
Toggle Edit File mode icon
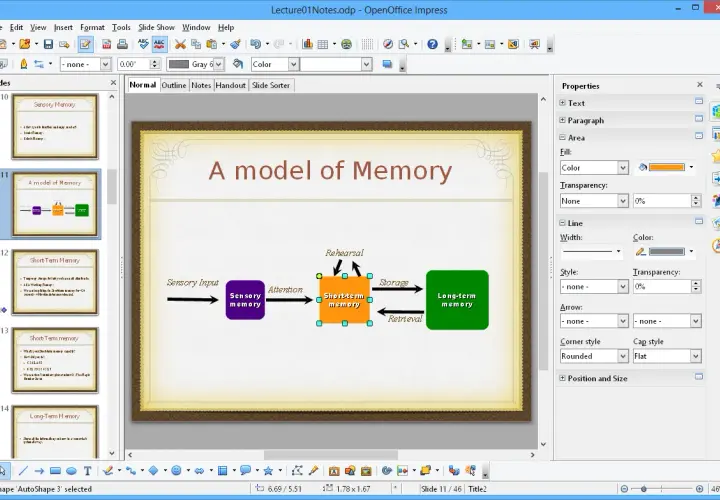(x=85, y=44)
